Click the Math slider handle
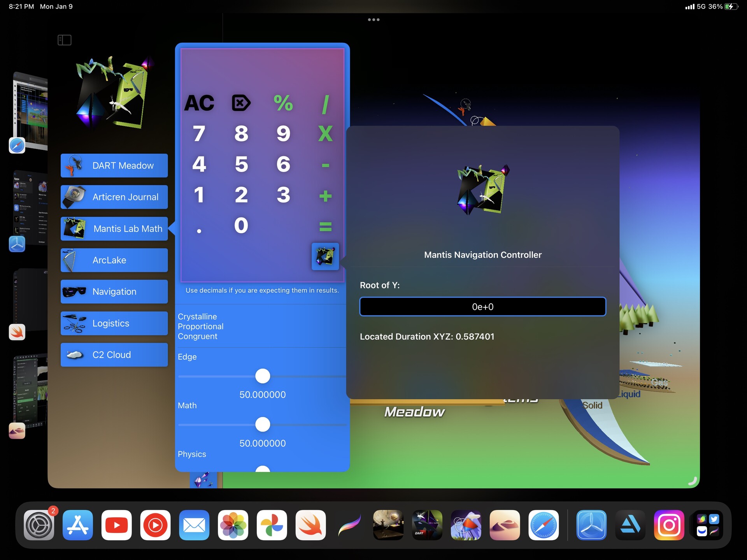Screen dimensions: 747x560 click(x=263, y=424)
